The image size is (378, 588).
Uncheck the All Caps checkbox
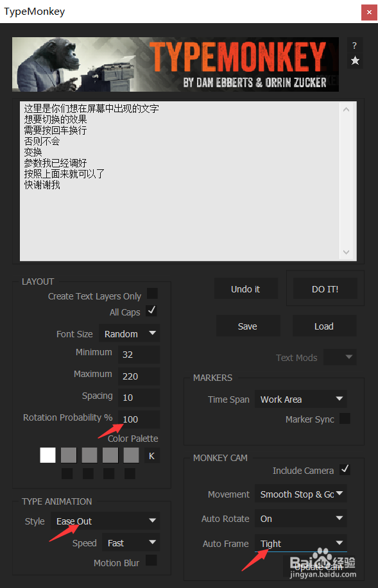(151, 310)
